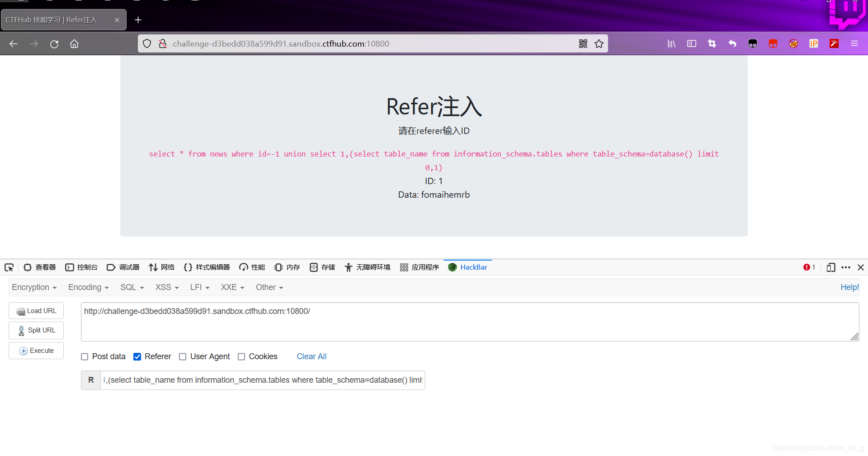868x456 pixels.
Task: Switch to Console (控制台) tab
Action: tap(81, 267)
